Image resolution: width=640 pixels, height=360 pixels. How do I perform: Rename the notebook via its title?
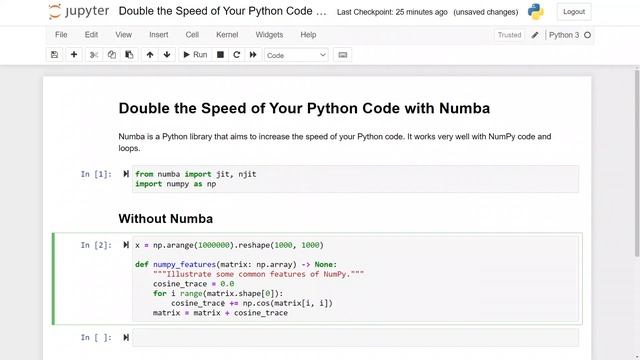222,11
